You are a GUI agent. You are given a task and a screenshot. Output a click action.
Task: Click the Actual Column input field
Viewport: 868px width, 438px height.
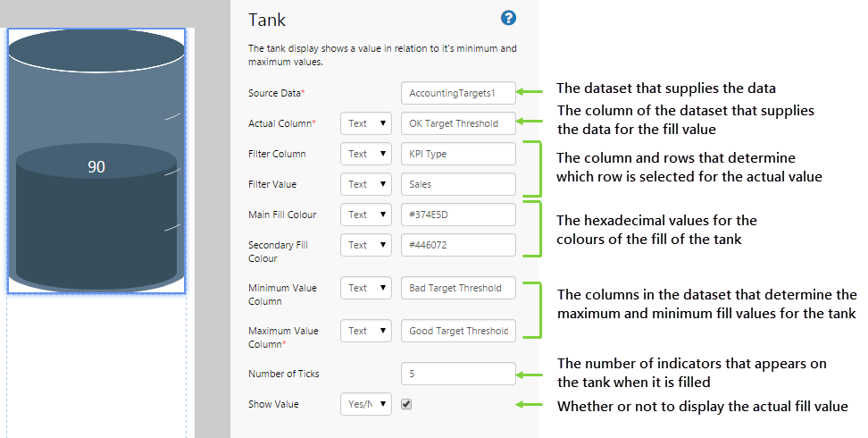458,123
